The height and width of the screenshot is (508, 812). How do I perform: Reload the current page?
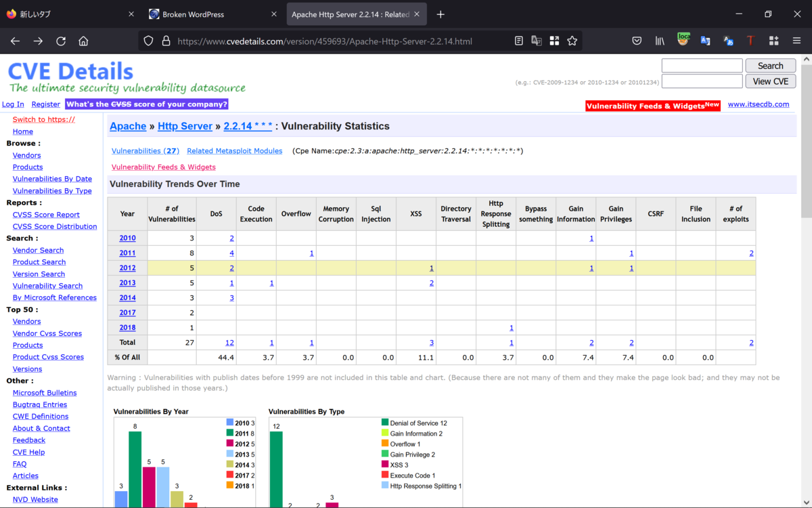click(x=61, y=41)
